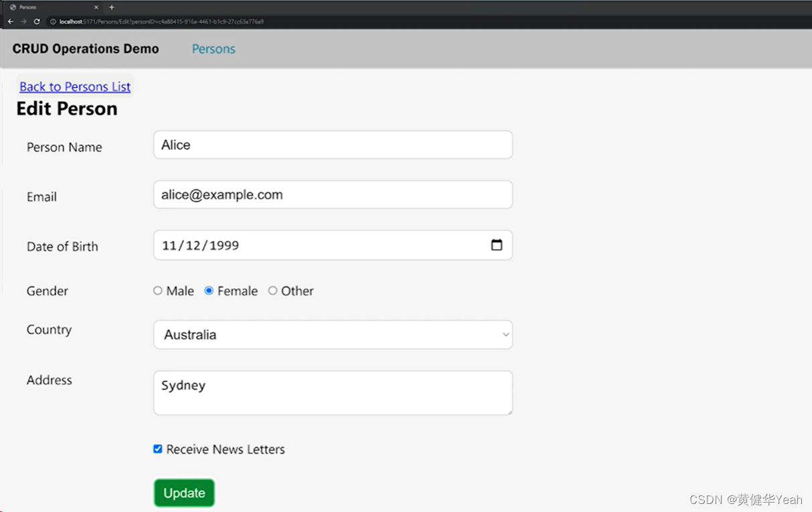The height and width of the screenshot is (512, 812).
Task: Go back using the browser back arrow
Action: click(x=10, y=21)
